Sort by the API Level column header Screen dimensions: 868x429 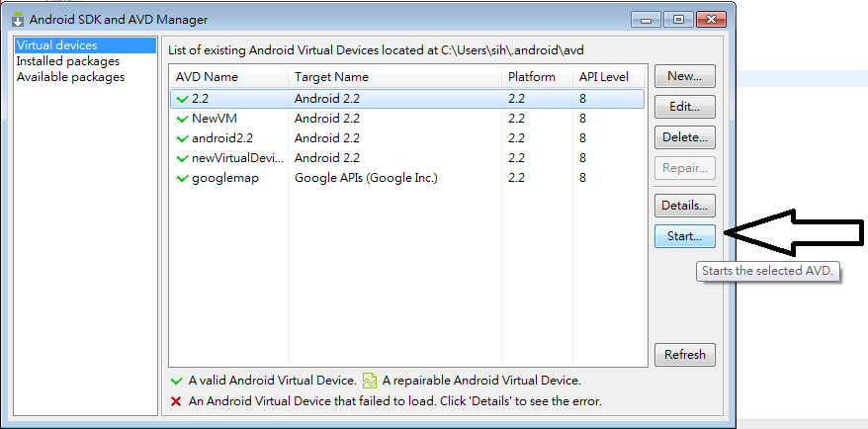coord(610,77)
